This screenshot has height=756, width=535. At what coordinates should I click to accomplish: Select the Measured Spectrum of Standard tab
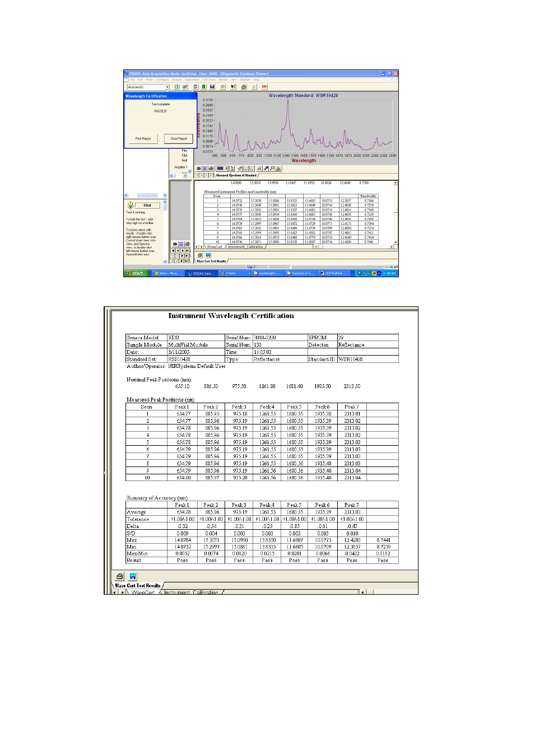[236, 175]
